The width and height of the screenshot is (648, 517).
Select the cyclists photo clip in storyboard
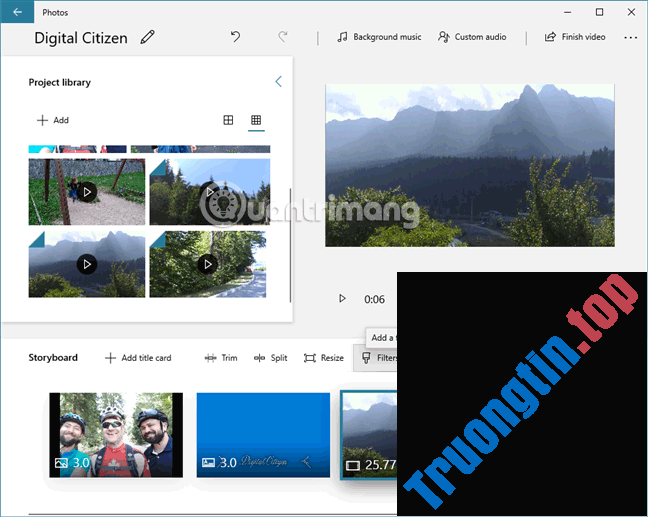(116, 435)
